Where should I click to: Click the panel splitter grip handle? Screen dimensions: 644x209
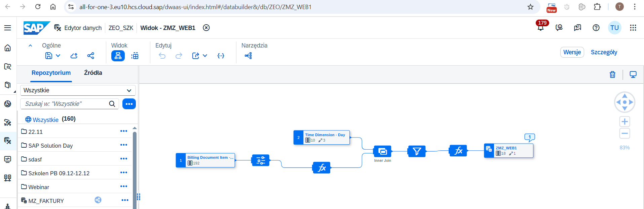click(x=139, y=197)
